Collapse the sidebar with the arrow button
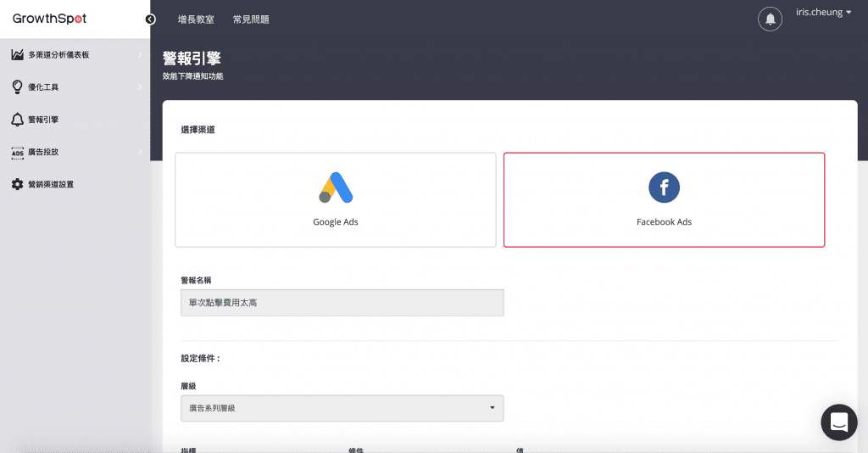The height and width of the screenshot is (453, 868). tap(150, 20)
